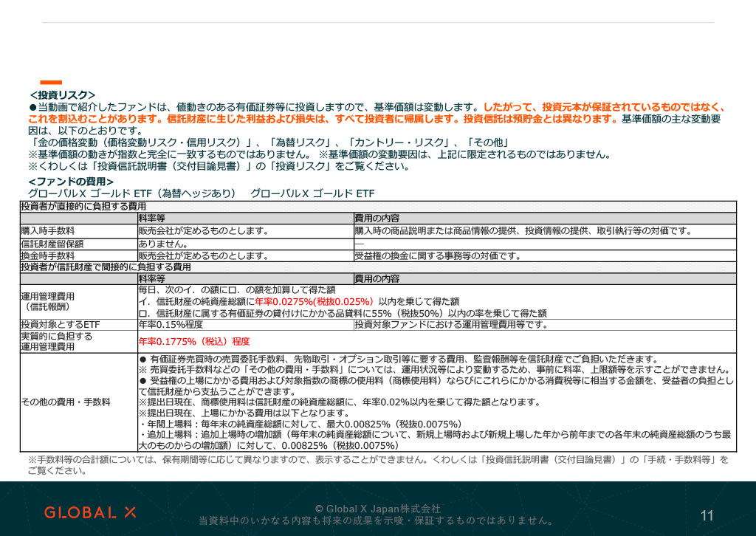Click the 'その他の費用・手数料' row label
756x536 pixels.
coord(66,402)
